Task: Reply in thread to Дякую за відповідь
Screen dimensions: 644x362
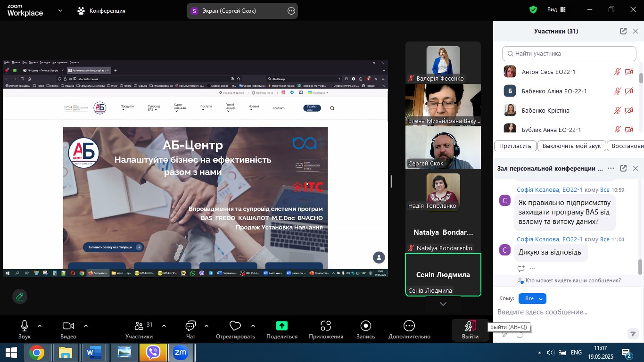Action: (521, 269)
